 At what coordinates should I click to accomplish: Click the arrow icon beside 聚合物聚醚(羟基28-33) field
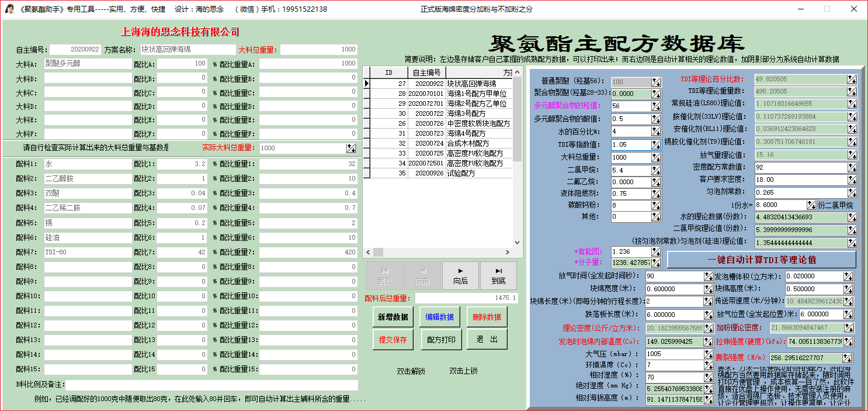pos(656,94)
